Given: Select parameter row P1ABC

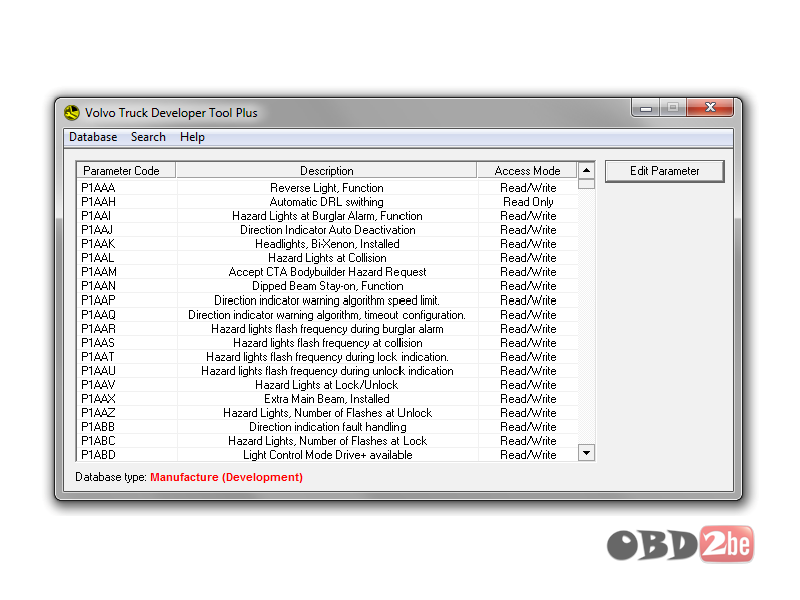Looking at the screenshot, I should (x=327, y=441).
